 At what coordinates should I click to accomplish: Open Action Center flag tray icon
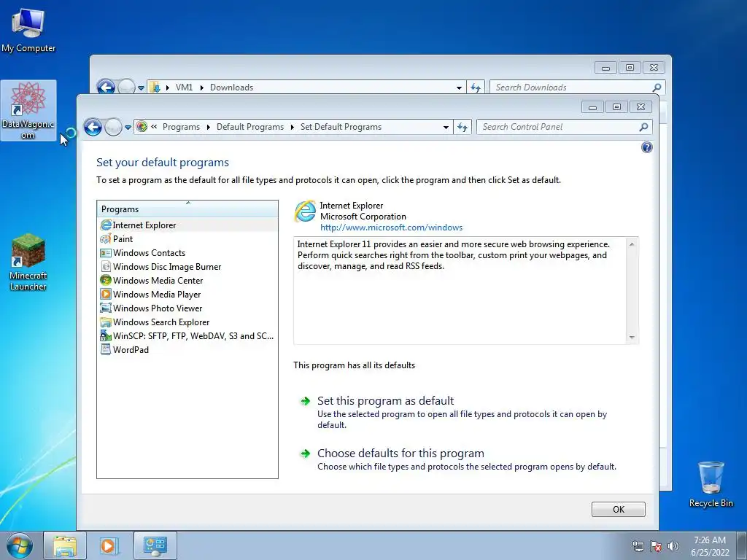point(656,546)
